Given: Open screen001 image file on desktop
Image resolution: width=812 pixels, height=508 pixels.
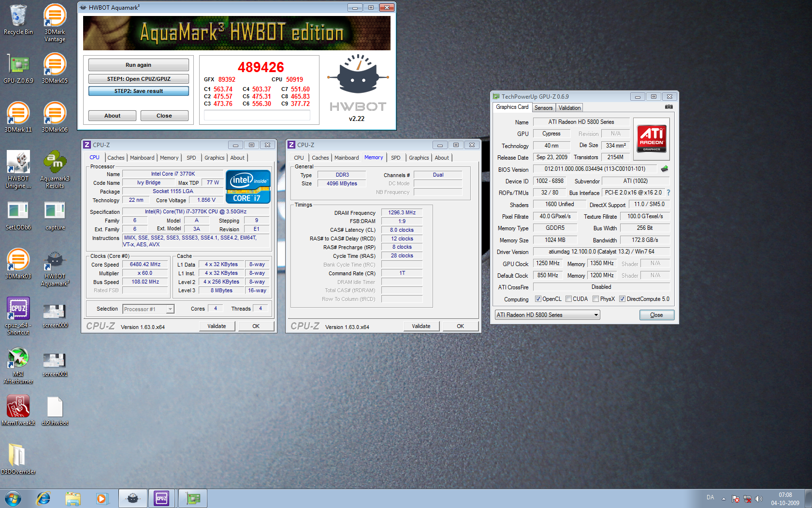Looking at the screenshot, I should [x=55, y=364].
